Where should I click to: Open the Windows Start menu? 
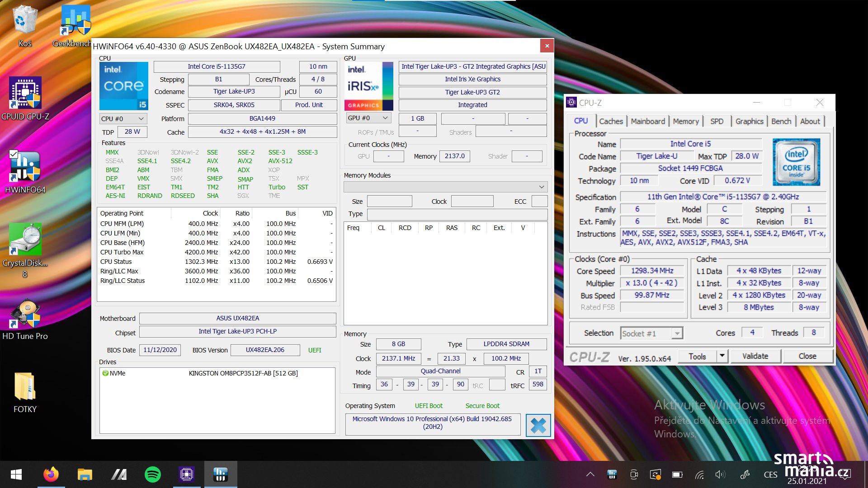pyautogui.click(x=16, y=474)
